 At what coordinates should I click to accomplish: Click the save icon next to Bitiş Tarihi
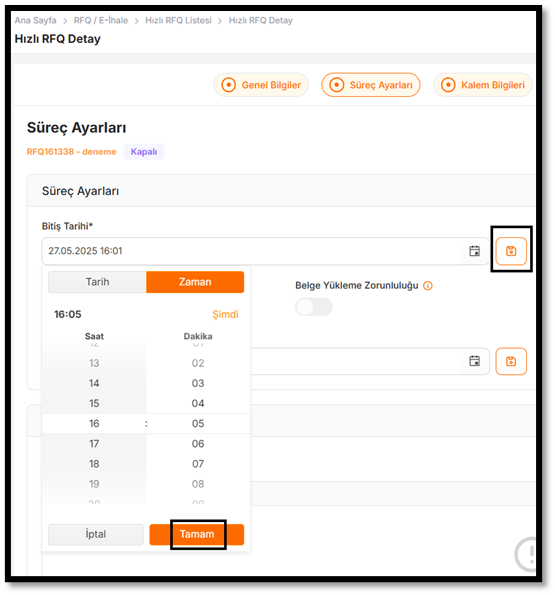click(511, 251)
